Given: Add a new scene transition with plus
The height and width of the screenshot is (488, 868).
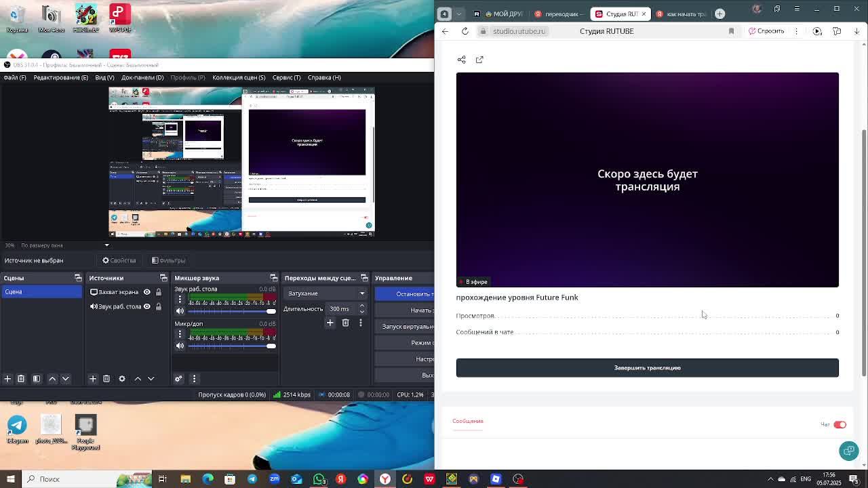Looking at the screenshot, I should point(330,323).
